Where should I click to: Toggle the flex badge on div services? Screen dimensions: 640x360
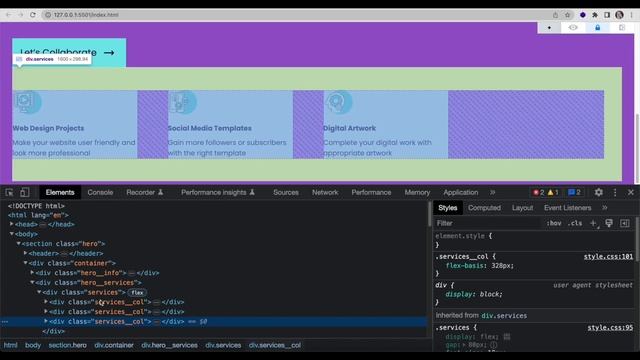(137, 292)
